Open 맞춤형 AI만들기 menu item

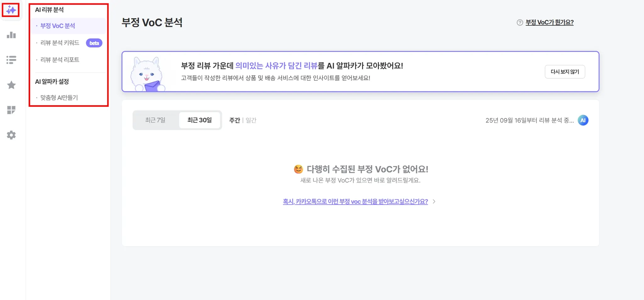coord(59,98)
